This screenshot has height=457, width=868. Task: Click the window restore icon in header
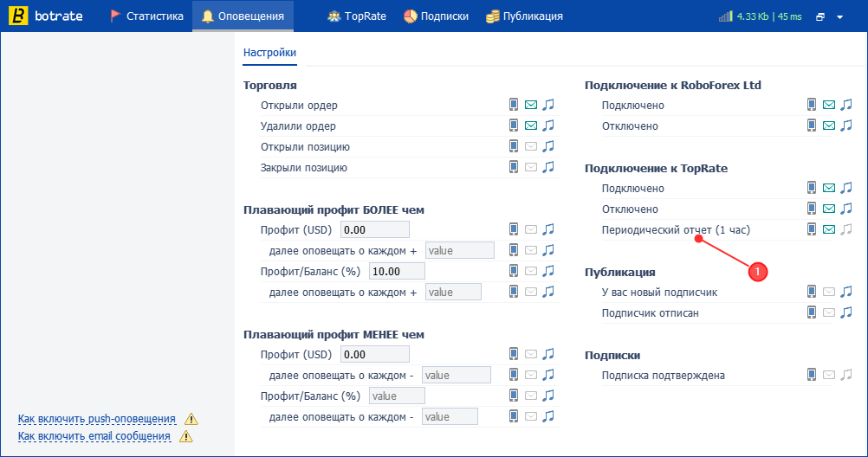coord(820,17)
